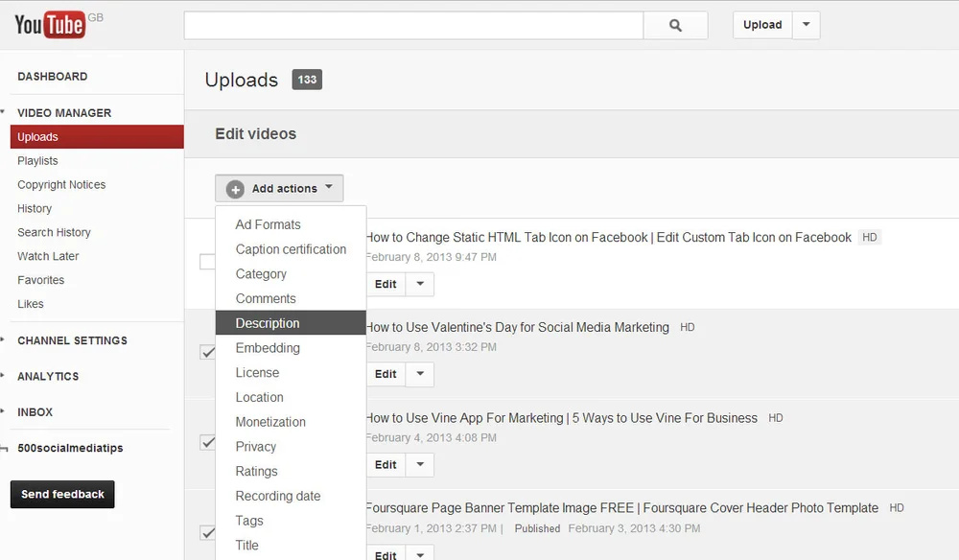Click the Published status on the Foursquare video
This screenshot has width=959, height=560.
[538, 528]
